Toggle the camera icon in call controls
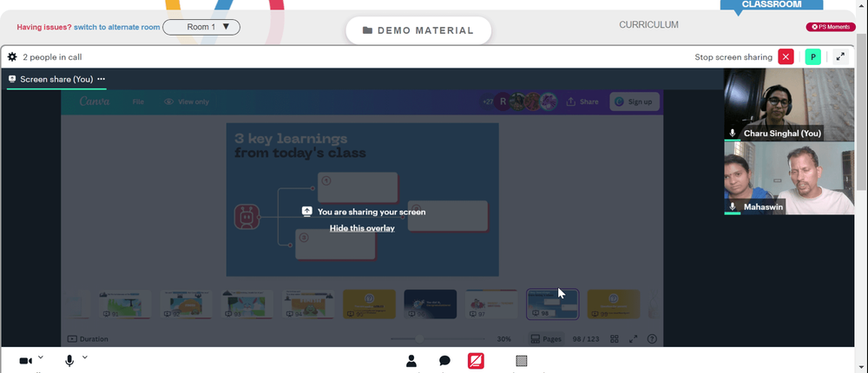 click(25, 361)
